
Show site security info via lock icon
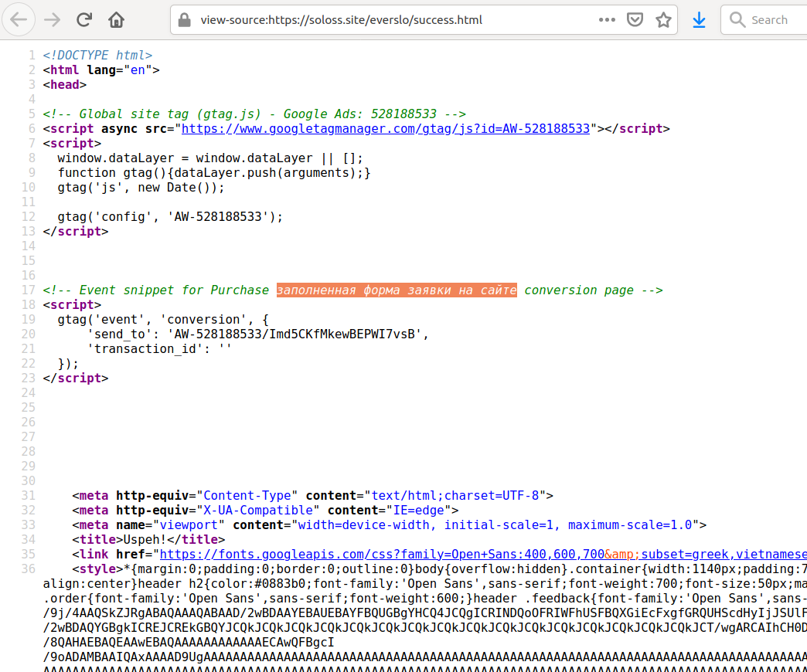[x=184, y=20]
